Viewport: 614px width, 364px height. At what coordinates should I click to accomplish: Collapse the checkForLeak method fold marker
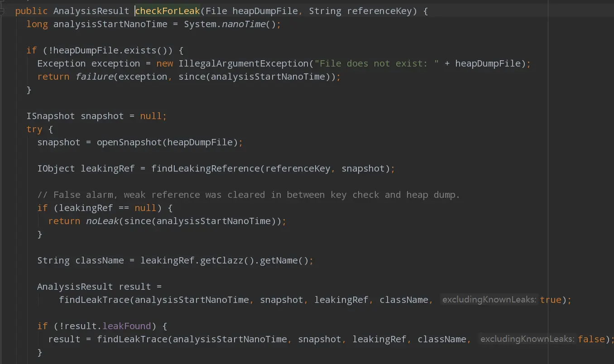click(2, 11)
